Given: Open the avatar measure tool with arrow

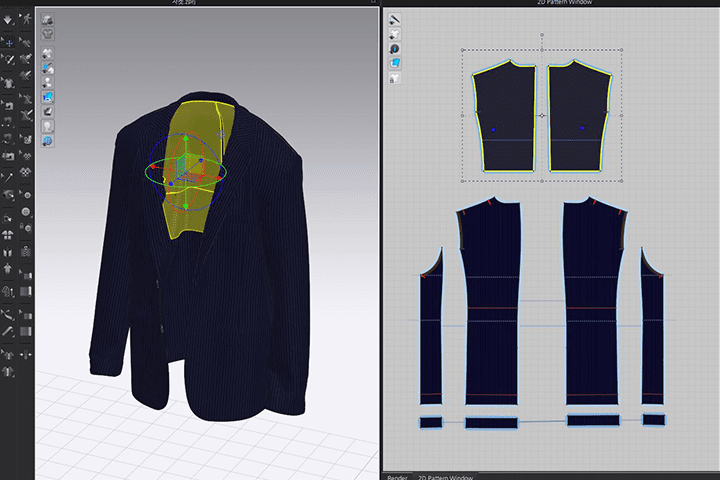Looking at the screenshot, I should (8, 315).
